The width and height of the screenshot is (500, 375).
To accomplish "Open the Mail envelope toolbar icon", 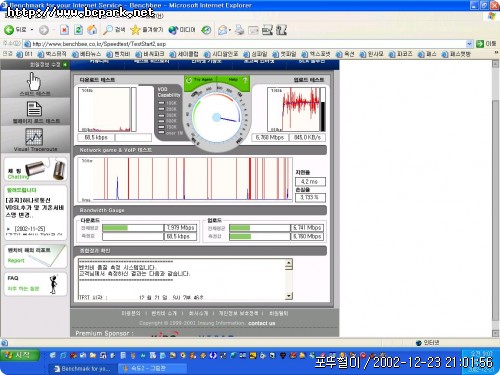I will click(222, 30).
